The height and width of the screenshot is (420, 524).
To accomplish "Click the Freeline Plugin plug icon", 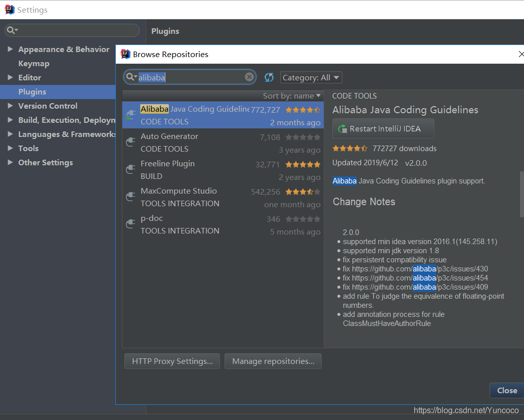I will click(130, 170).
